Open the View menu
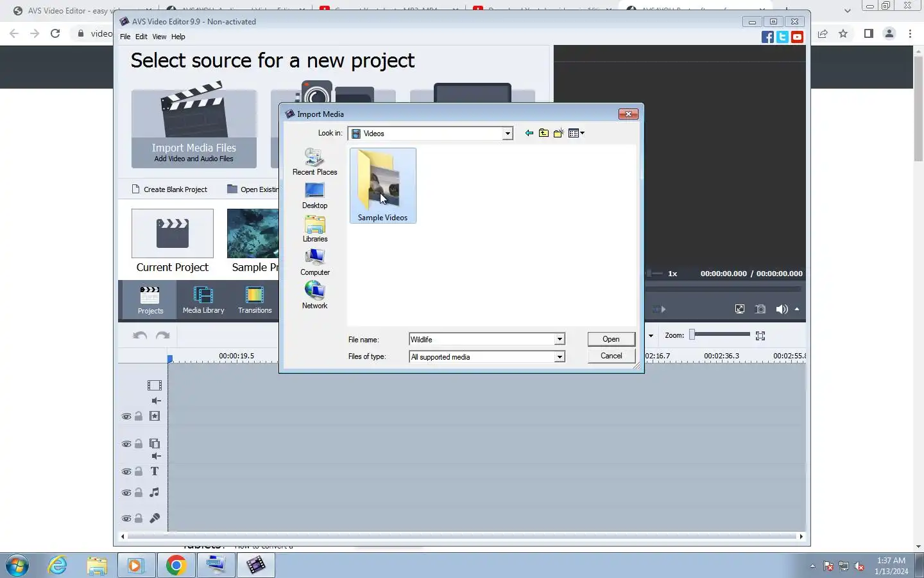Image resolution: width=924 pixels, height=578 pixels. point(159,37)
